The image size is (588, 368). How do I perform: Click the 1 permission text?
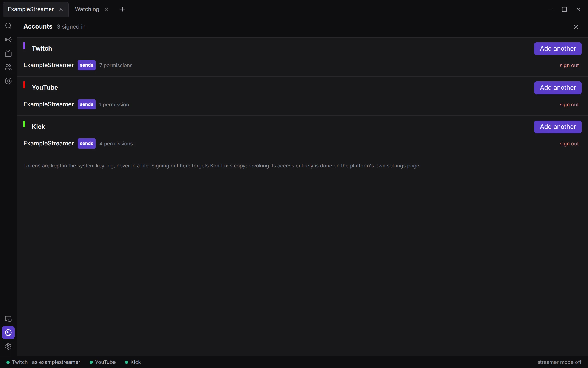click(114, 105)
